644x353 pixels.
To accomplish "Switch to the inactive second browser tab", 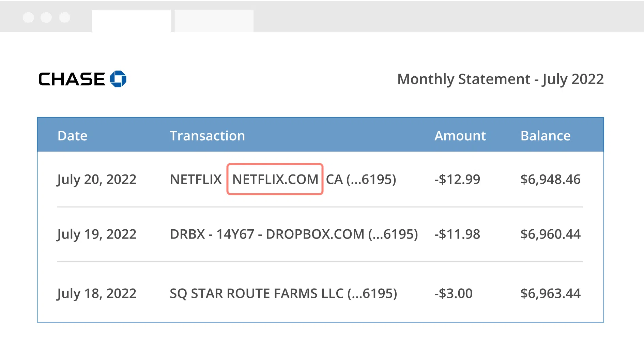I will click(214, 21).
